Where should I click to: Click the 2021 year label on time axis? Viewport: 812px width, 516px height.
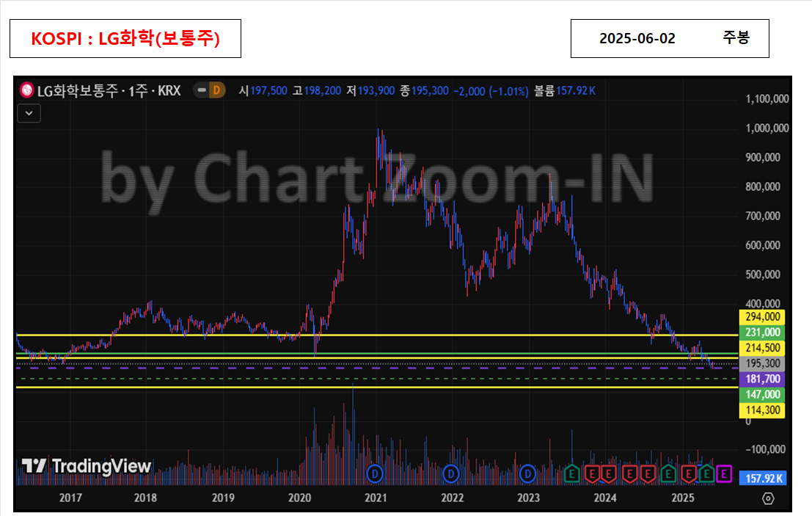click(376, 498)
